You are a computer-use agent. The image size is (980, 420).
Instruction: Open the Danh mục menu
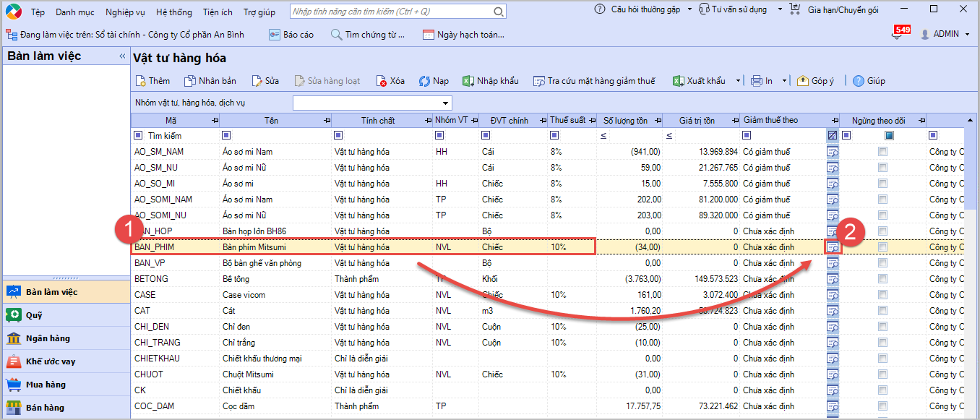[x=75, y=12]
